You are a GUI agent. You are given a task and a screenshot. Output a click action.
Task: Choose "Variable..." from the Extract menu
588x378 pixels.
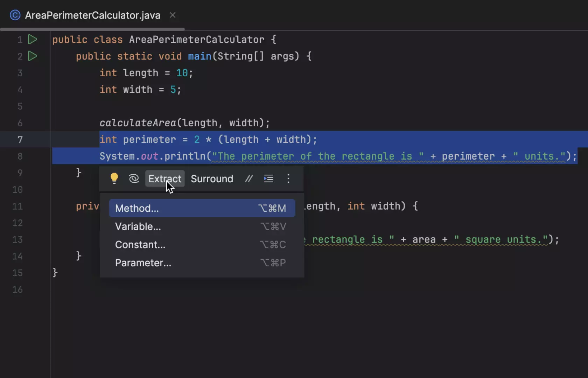click(x=138, y=226)
